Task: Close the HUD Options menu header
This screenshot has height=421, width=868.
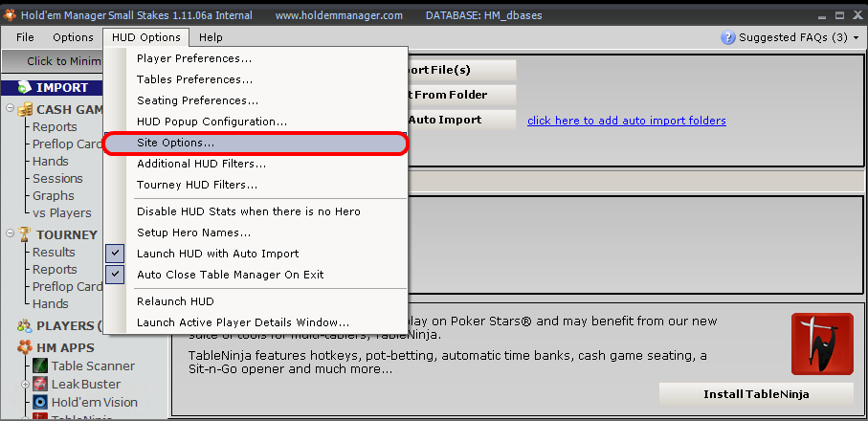Action: 146,37
